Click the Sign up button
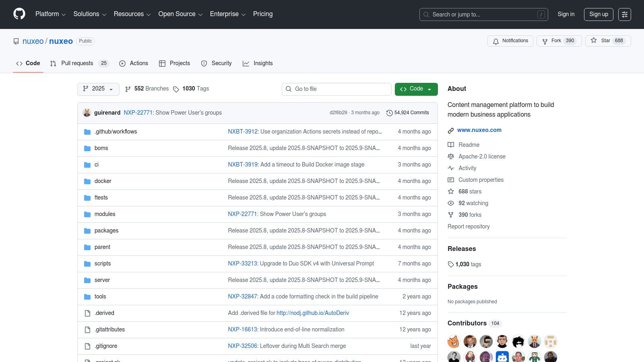This screenshot has width=644, height=362. pyautogui.click(x=599, y=14)
